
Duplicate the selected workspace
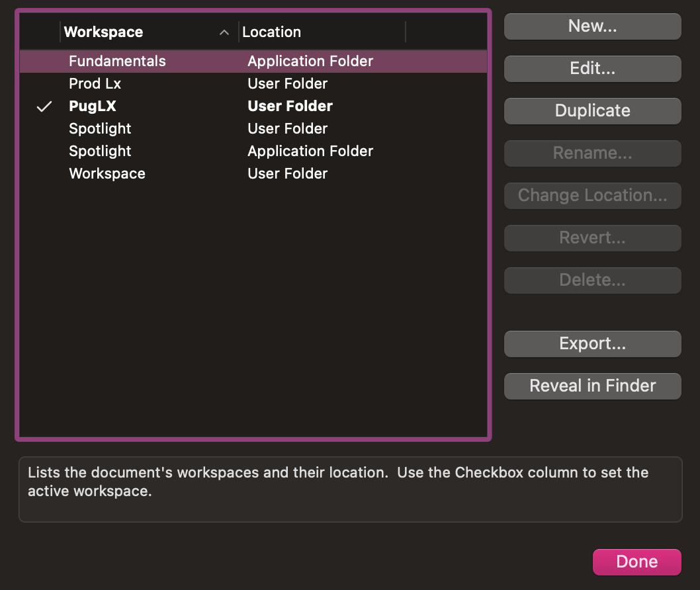coord(591,110)
